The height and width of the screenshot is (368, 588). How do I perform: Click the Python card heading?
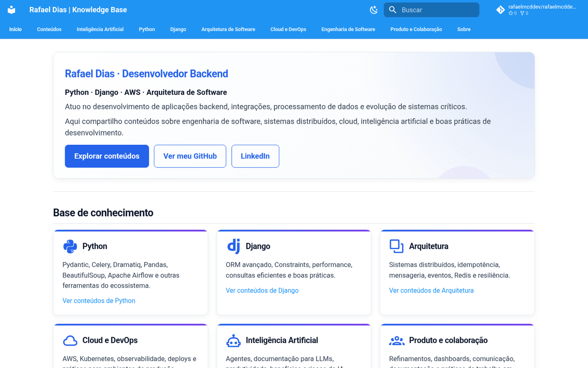click(x=95, y=246)
